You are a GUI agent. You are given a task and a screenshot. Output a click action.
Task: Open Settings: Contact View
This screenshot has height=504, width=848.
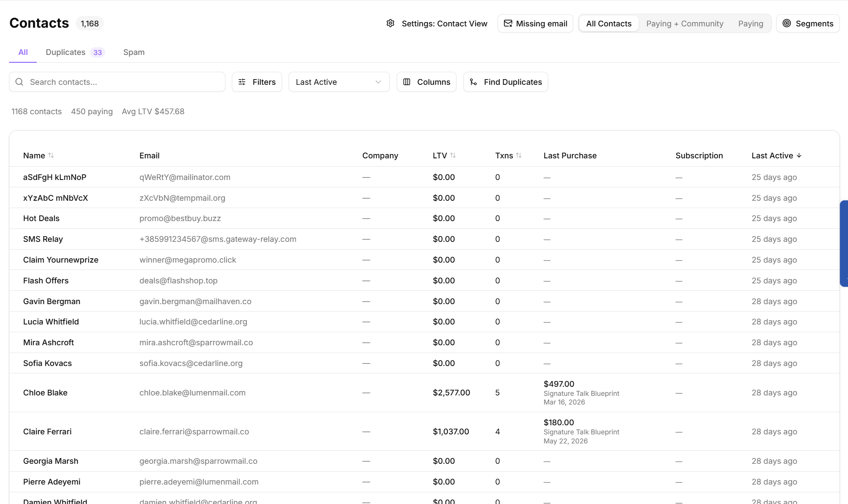(437, 23)
